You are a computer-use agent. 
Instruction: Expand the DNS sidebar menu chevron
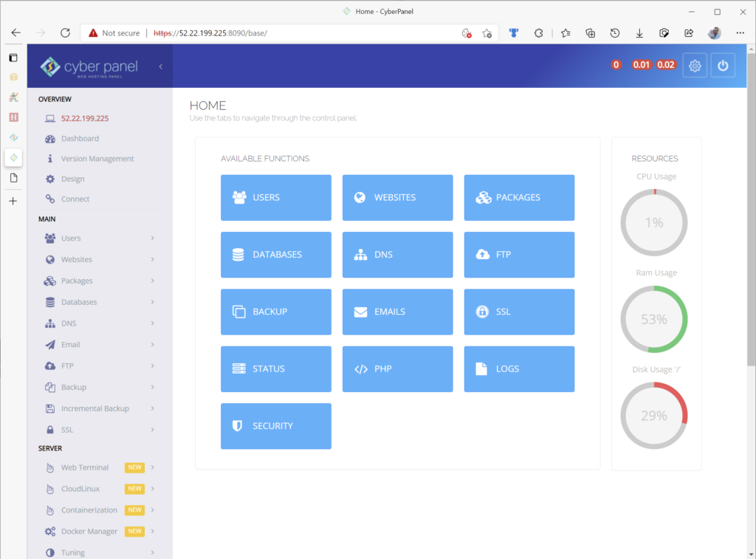click(x=152, y=323)
